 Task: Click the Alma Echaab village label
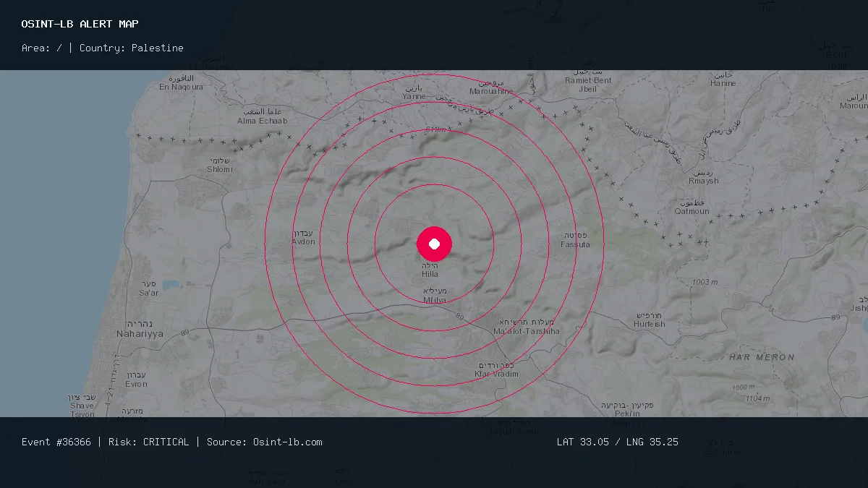pyautogui.click(x=262, y=116)
